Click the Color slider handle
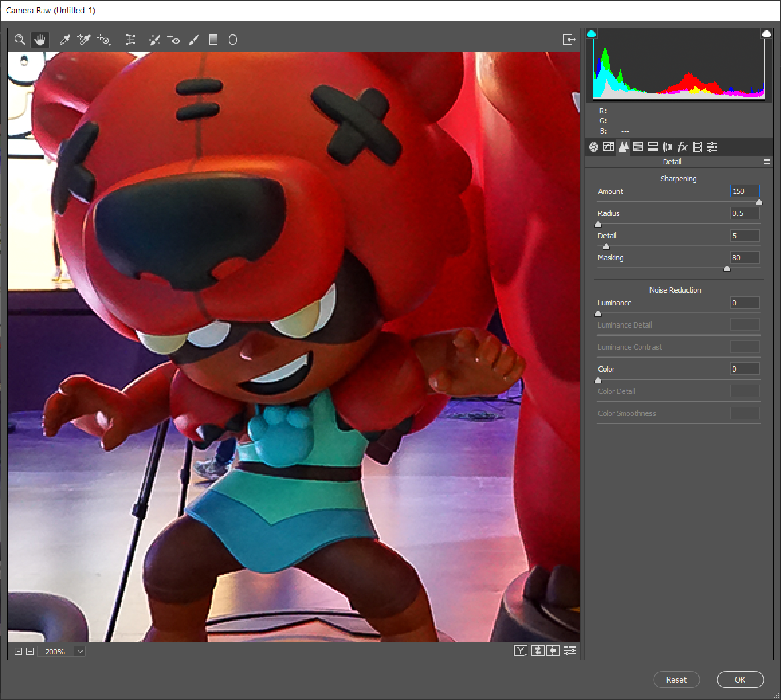The height and width of the screenshot is (700, 781). point(598,380)
